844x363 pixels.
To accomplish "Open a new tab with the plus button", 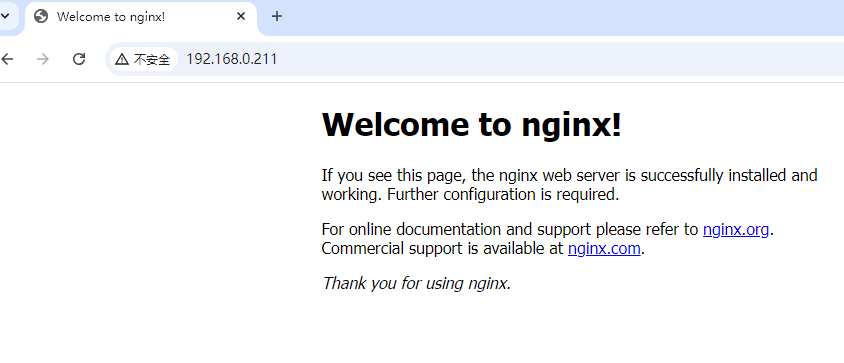I will tap(277, 17).
